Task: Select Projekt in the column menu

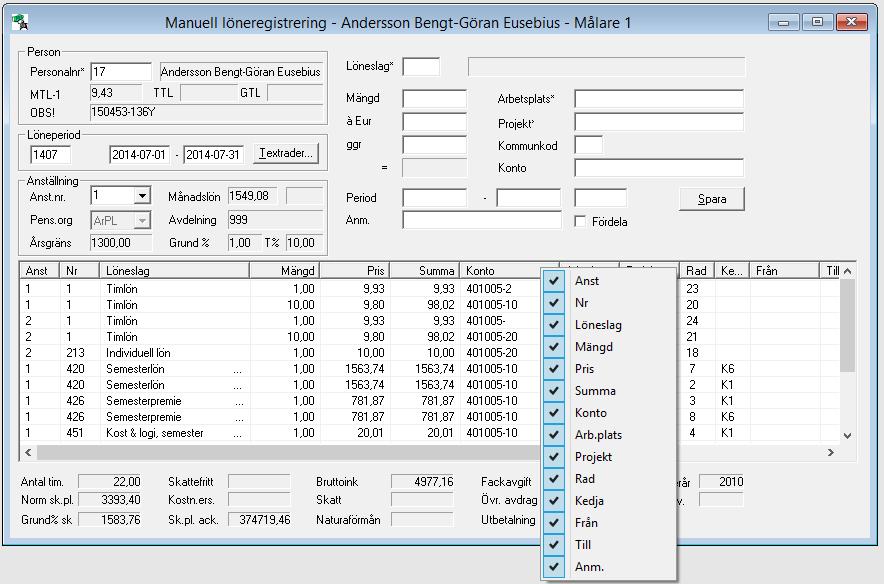Action: (x=608, y=457)
